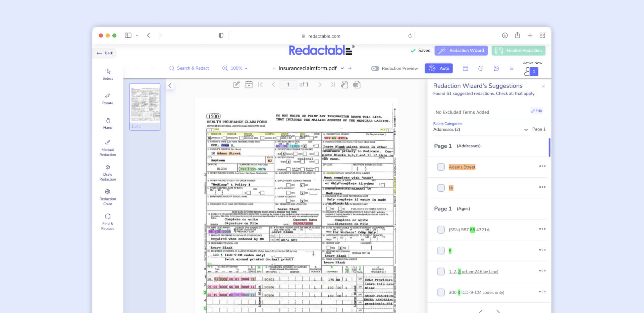Check the '8' age suggestion
The image size is (644, 313).
441,251
